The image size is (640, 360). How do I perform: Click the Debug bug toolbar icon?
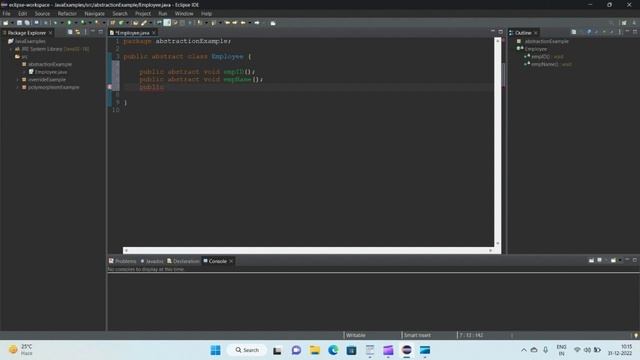click(56, 23)
